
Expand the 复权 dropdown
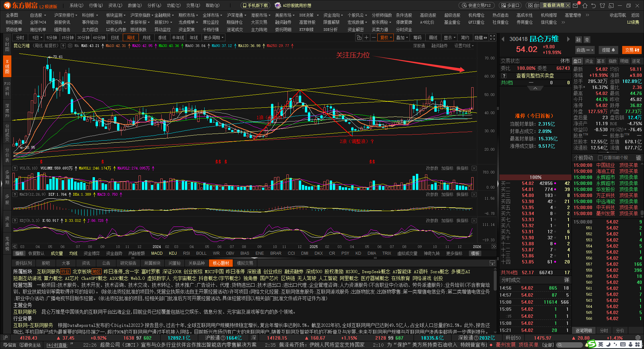[386, 38]
